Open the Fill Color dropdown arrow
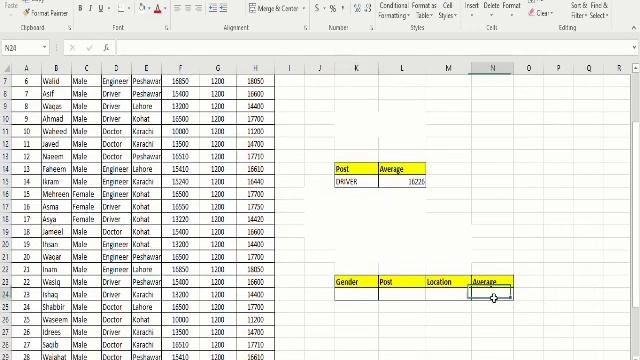This screenshot has height=360, width=640. [149, 8]
